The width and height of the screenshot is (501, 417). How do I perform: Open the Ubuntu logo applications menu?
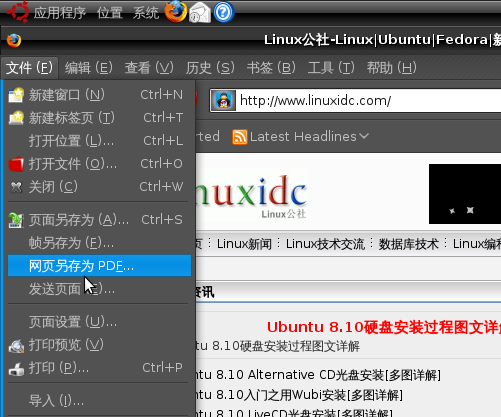click(x=18, y=12)
